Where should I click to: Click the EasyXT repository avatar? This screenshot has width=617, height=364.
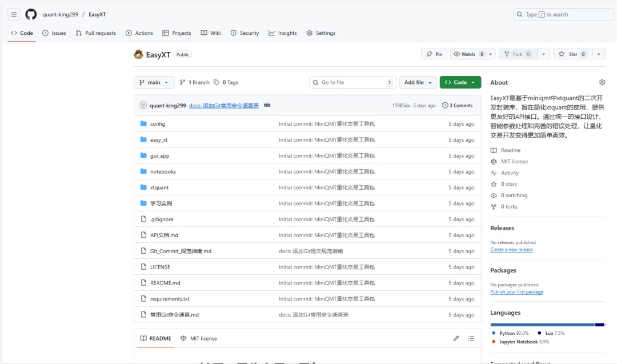138,54
